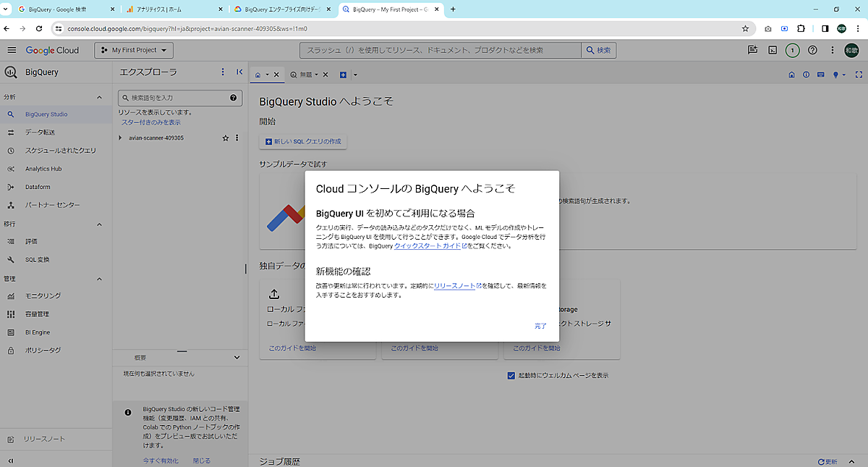The image size is (868, 467).
Task: Collapse the 管理 section in sidebar
Action: tap(99, 279)
